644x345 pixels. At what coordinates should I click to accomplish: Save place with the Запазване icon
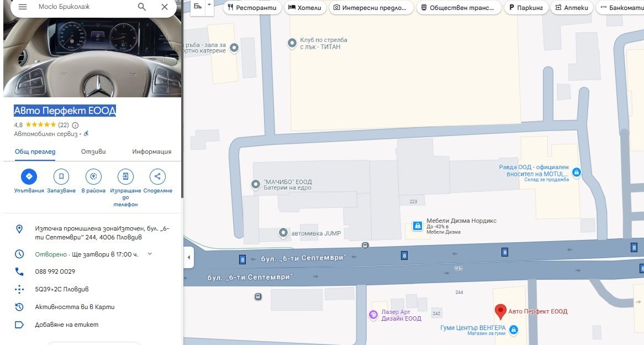click(x=61, y=176)
